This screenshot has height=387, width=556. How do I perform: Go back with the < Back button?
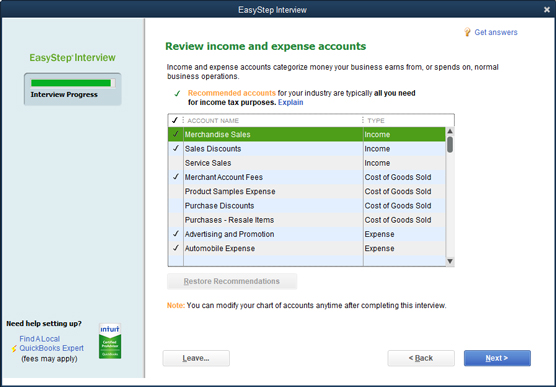click(x=421, y=358)
